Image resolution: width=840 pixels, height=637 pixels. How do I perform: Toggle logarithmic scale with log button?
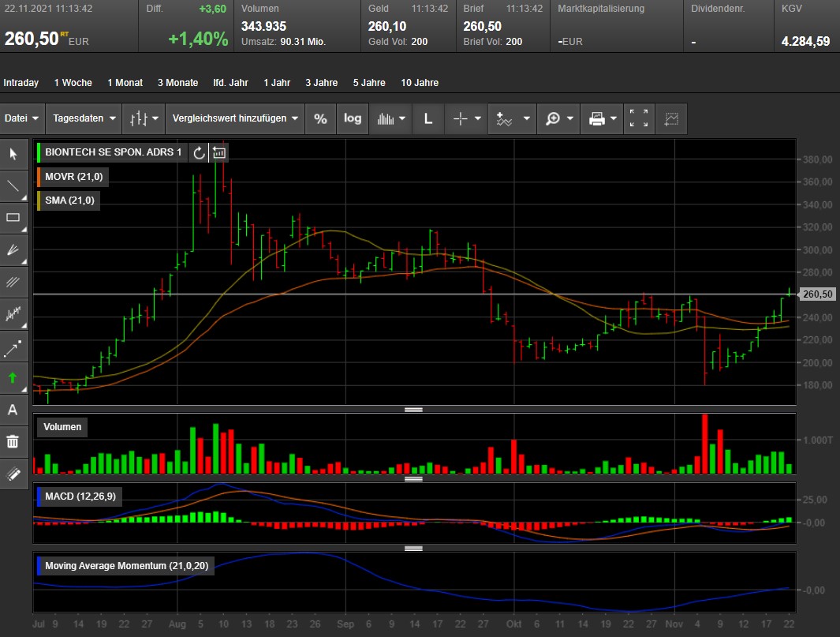[353, 118]
